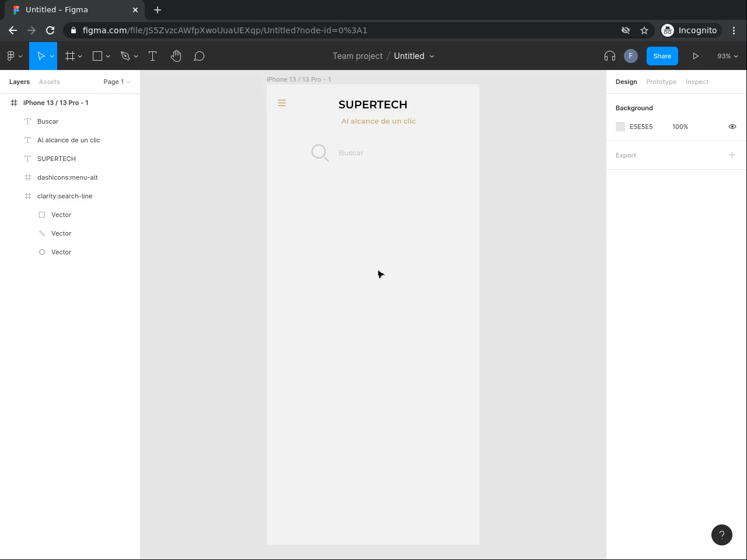This screenshot has height=560, width=747.
Task: Select the clarity:search-line layer
Action: click(x=70, y=196)
